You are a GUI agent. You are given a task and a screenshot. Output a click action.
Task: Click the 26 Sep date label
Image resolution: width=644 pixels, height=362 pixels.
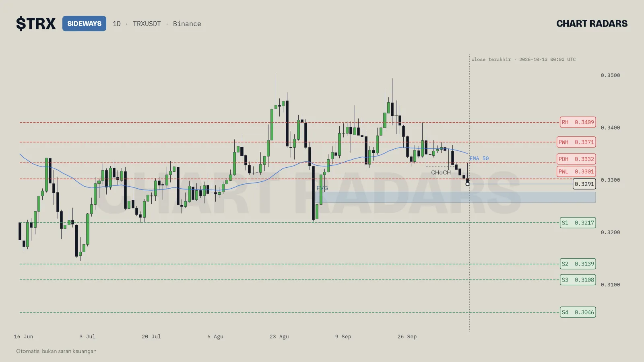click(x=407, y=337)
